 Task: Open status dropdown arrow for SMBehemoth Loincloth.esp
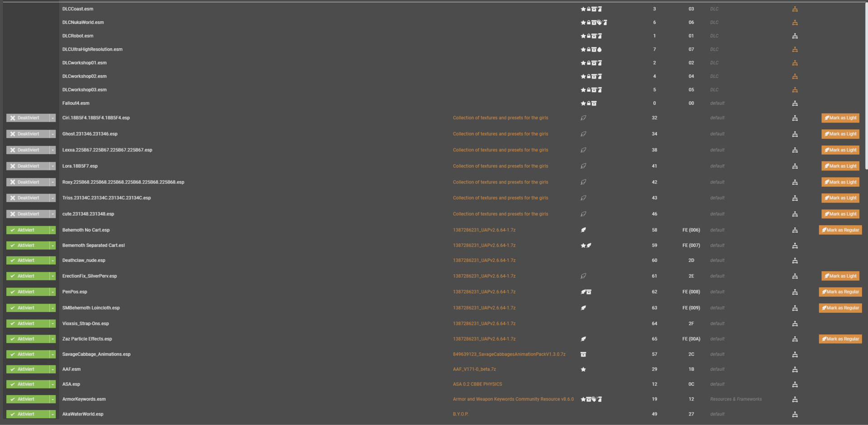52,308
